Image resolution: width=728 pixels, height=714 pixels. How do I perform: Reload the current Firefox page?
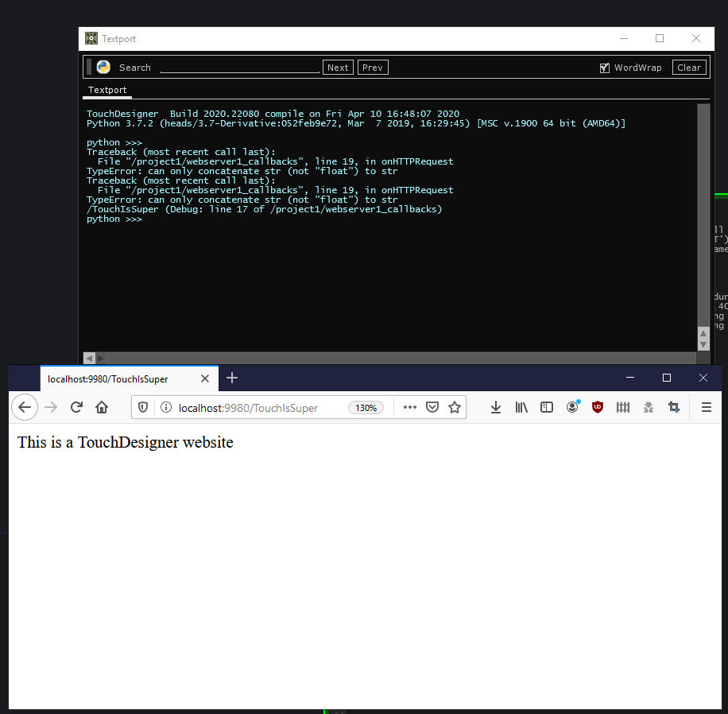coord(76,407)
